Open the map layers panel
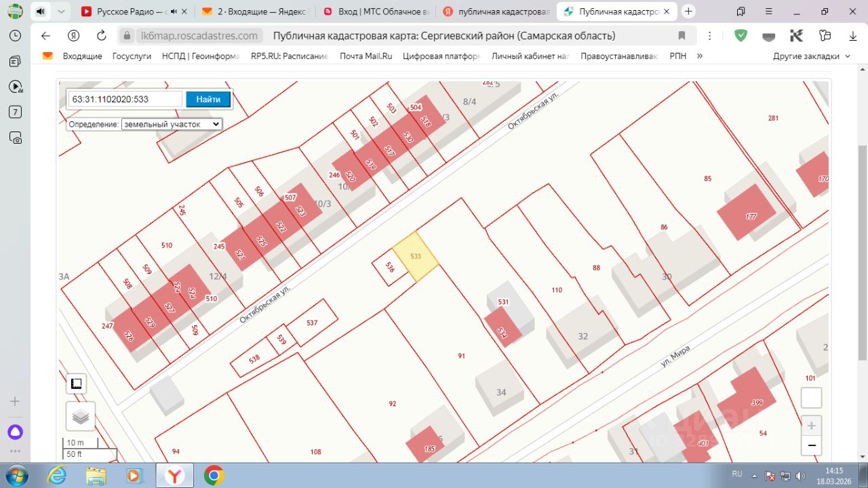 tap(80, 415)
